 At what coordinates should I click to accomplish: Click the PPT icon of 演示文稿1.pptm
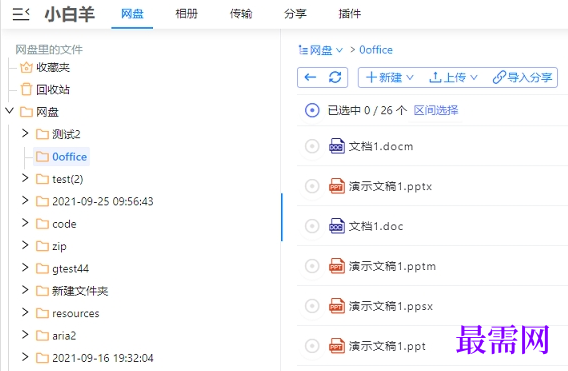pyautogui.click(x=337, y=266)
